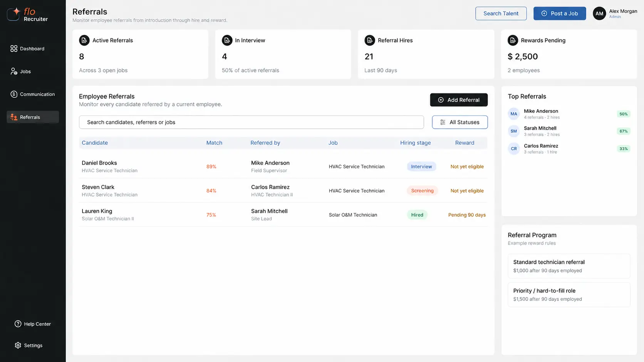Click the Referral Hires card icon
The height and width of the screenshot is (362, 644).
click(370, 40)
